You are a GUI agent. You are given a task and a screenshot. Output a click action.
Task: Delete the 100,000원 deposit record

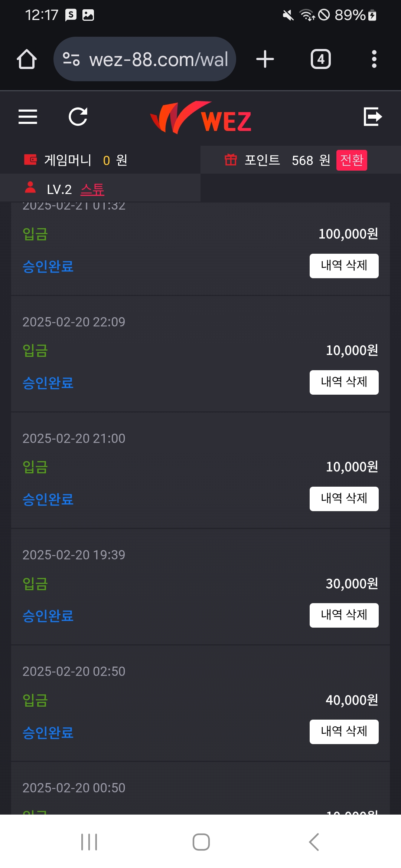click(x=344, y=266)
